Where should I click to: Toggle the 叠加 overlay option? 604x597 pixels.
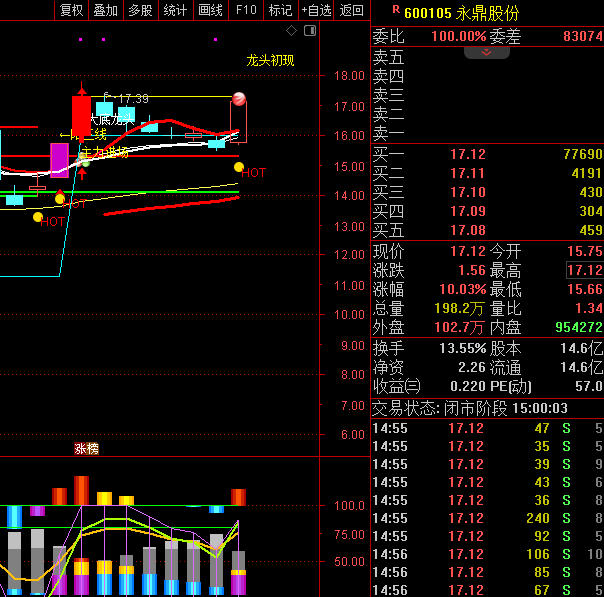[105, 10]
